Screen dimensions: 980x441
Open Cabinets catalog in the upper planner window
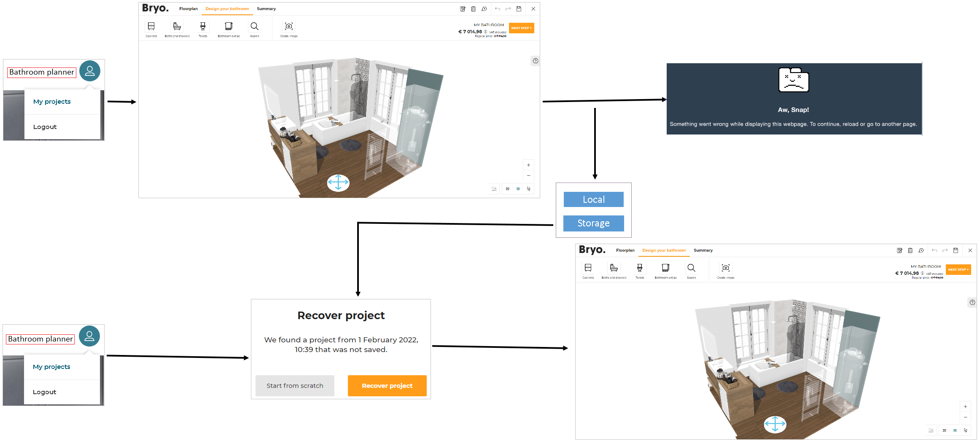pyautogui.click(x=151, y=27)
